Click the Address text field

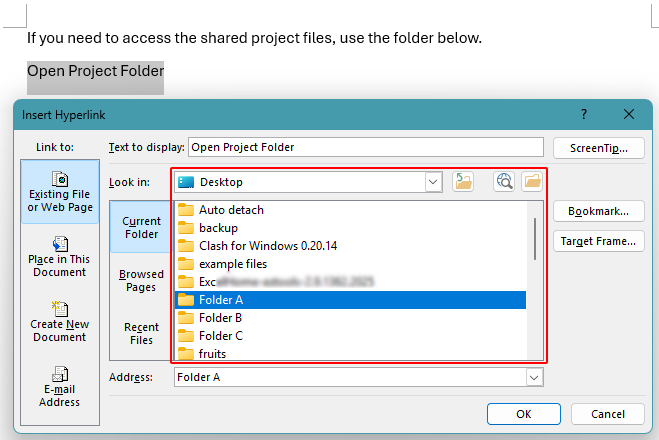pos(350,377)
